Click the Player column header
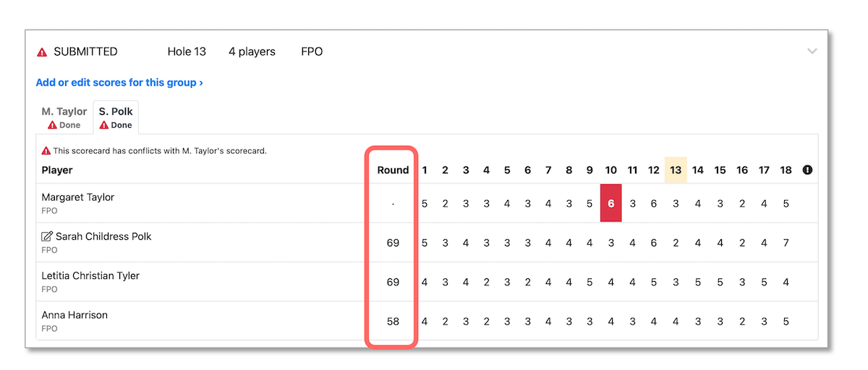 57,171
